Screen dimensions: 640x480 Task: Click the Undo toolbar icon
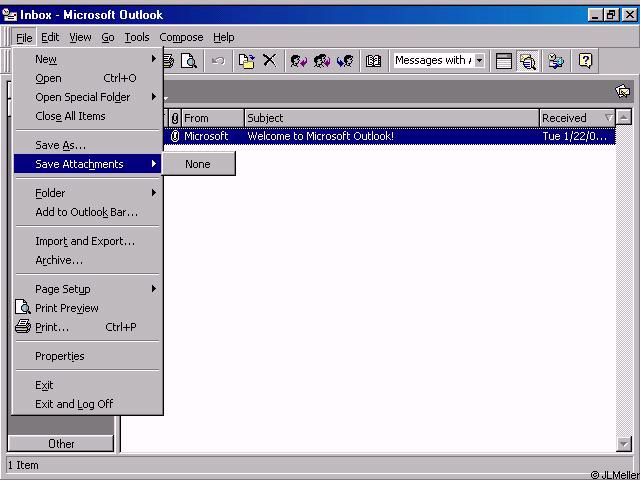coord(218,61)
